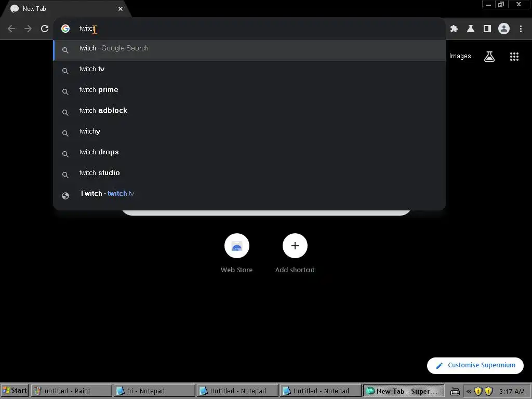Viewport: 532px width, 399px height.
Task: Reload the current page
Action: 45,29
